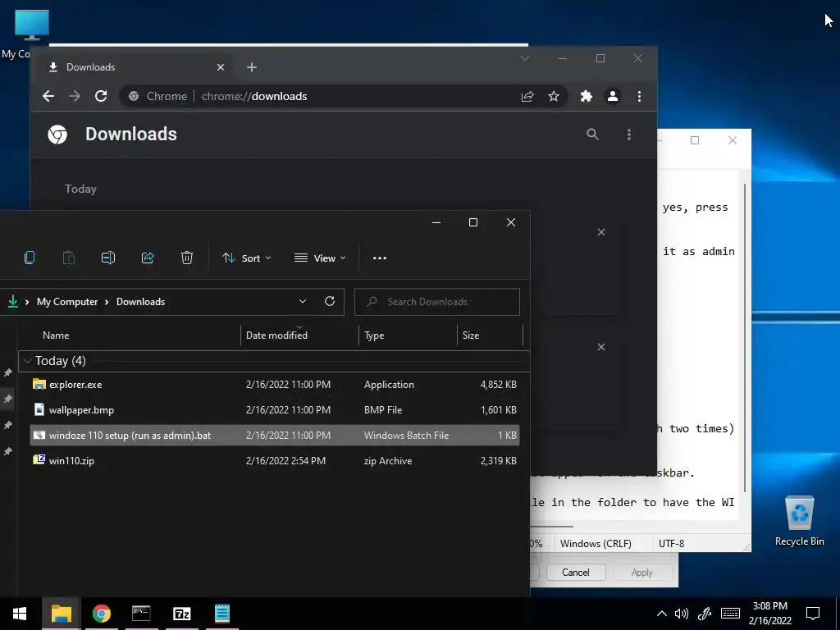Viewport: 840px width, 630px height.
Task: Click the 7-Zip taskbar icon
Action: click(x=181, y=614)
